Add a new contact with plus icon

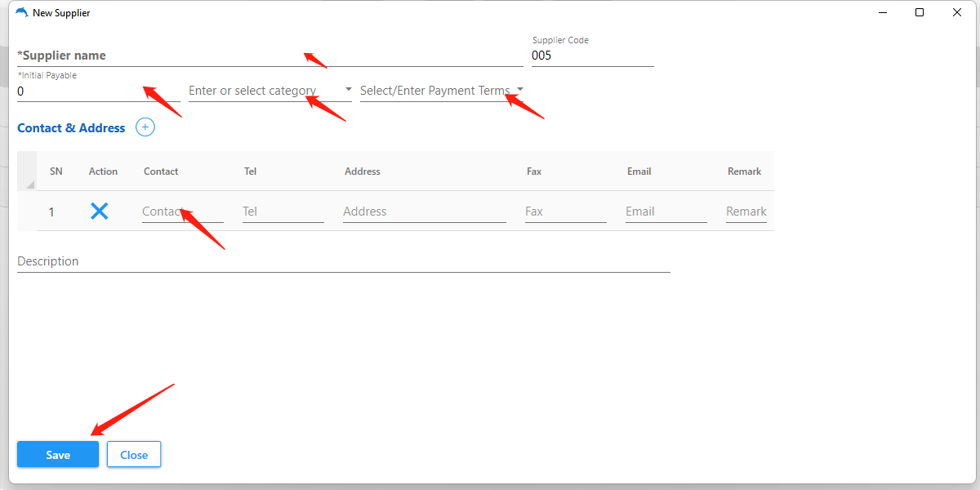click(x=145, y=127)
